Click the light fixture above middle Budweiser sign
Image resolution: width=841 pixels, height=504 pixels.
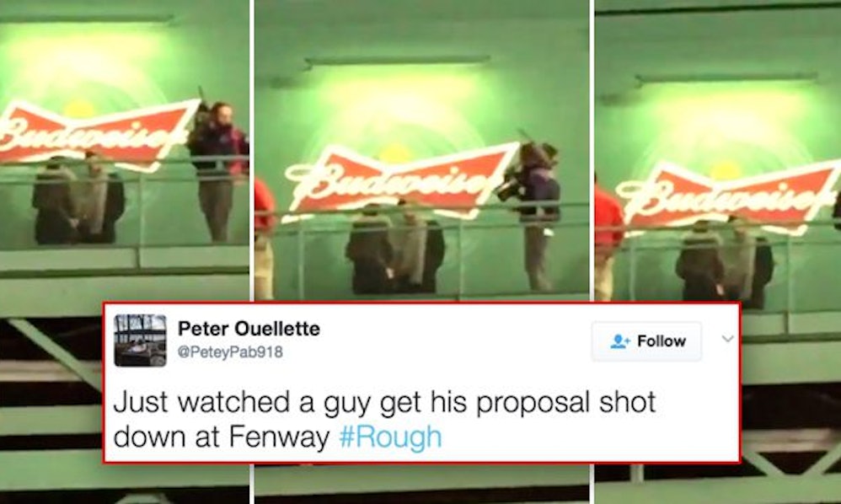(397, 62)
